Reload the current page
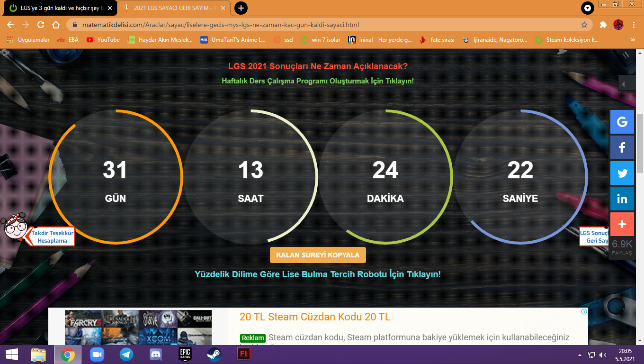 click(41, 25)
